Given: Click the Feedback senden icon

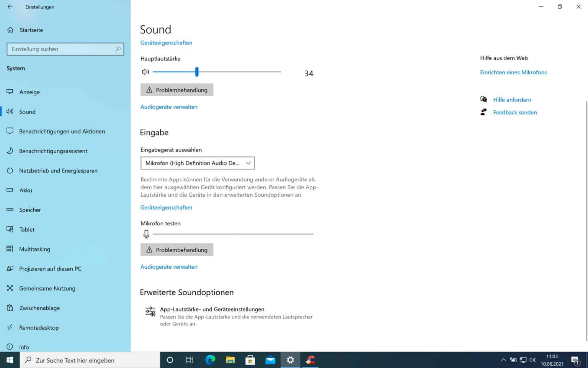Looking at the screenshot, I should pyautogui.click(x=483, y=112).
